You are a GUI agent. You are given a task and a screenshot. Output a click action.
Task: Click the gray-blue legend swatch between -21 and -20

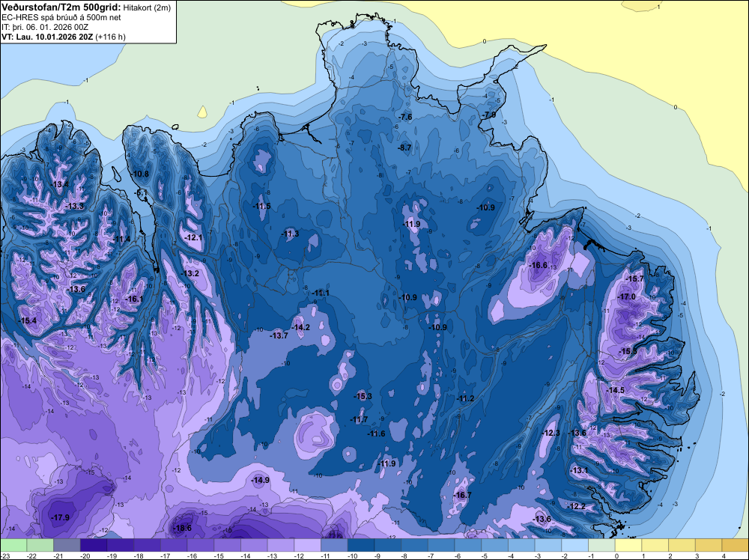[67, 545]
